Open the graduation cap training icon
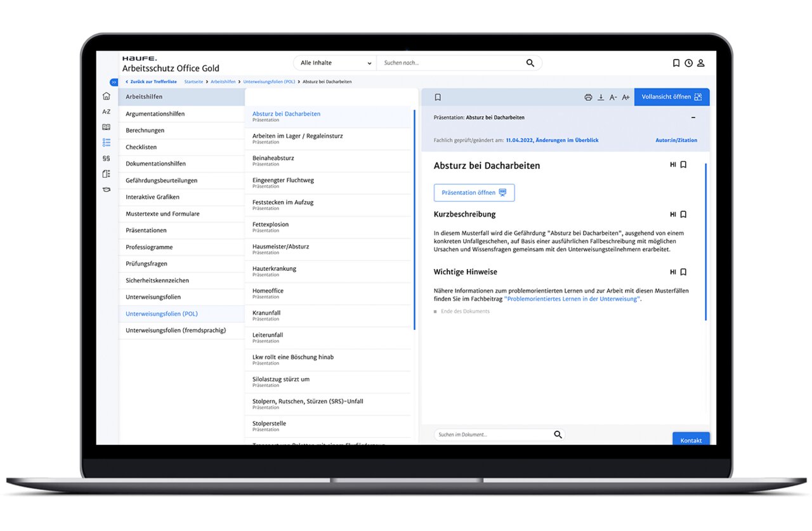The image size is (812, 531). click(x=106, y=190)
